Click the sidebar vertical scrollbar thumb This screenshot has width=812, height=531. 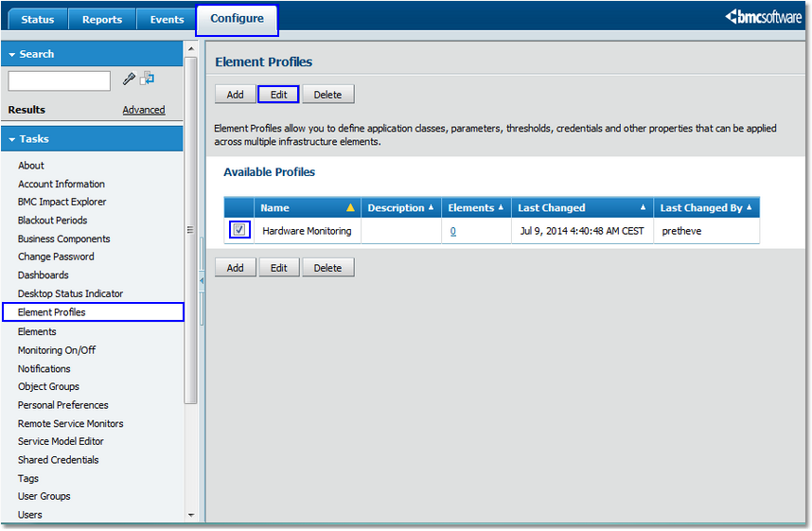pos(190,230)
